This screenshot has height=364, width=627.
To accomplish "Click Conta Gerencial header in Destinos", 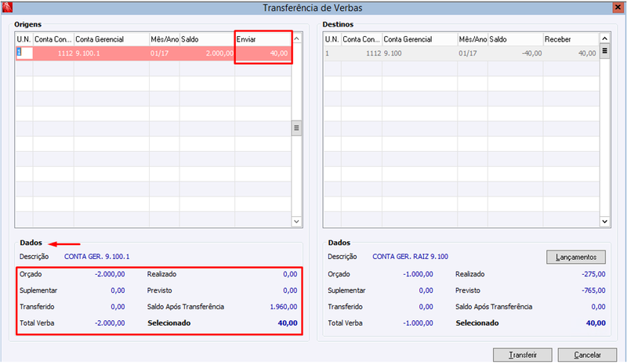I will point(420,39).
